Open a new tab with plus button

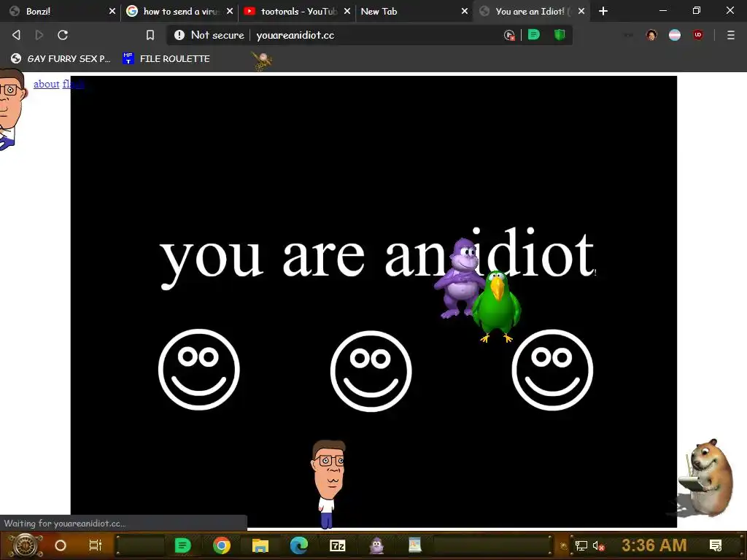coord(603,11)
